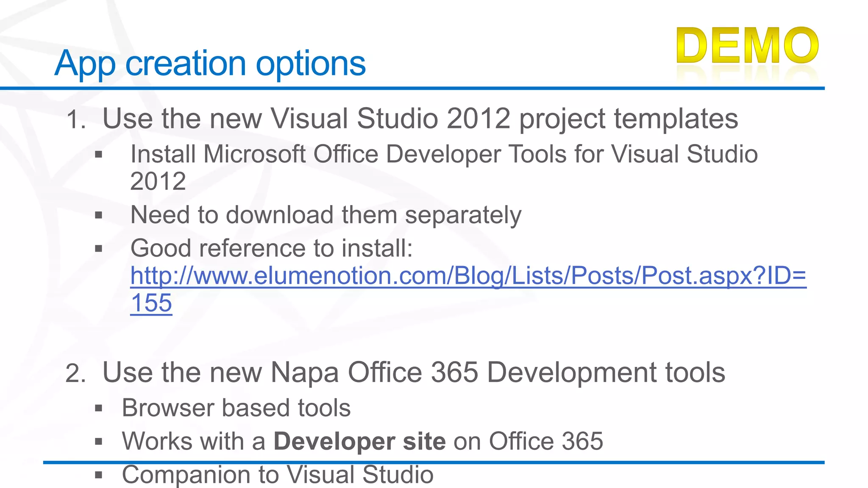Click the bullet beside "Good reference to install"
Screen dimensions: 868x488
(x=99, y=249)
